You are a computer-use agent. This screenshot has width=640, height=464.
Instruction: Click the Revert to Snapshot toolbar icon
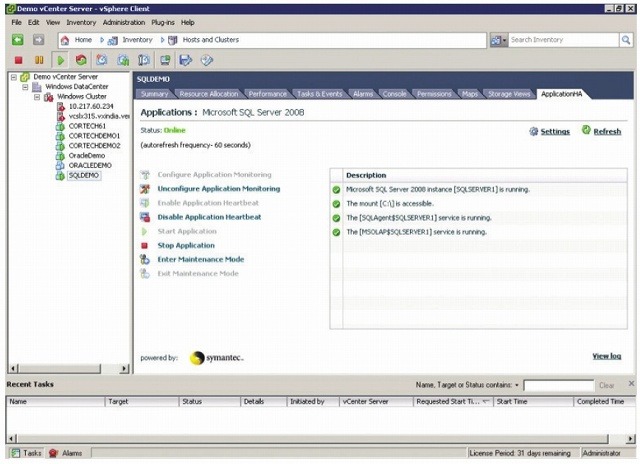[123, 60]
